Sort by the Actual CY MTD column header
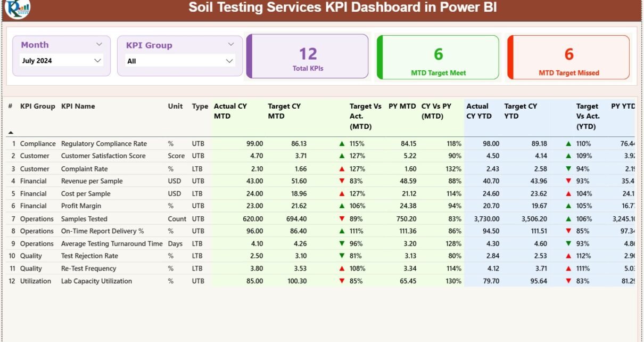The image size is (644, 342). (x=230, y=111)
